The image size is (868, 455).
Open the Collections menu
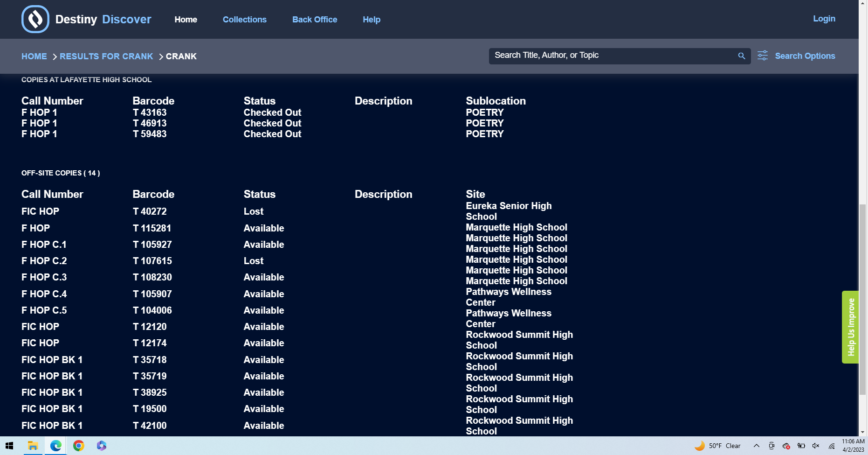(245, 20)
